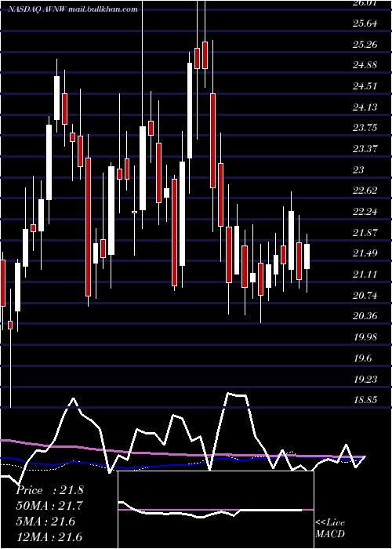Click the 19.23 price axis label
This screenshot has height=549, width=392.
(365, 380)
